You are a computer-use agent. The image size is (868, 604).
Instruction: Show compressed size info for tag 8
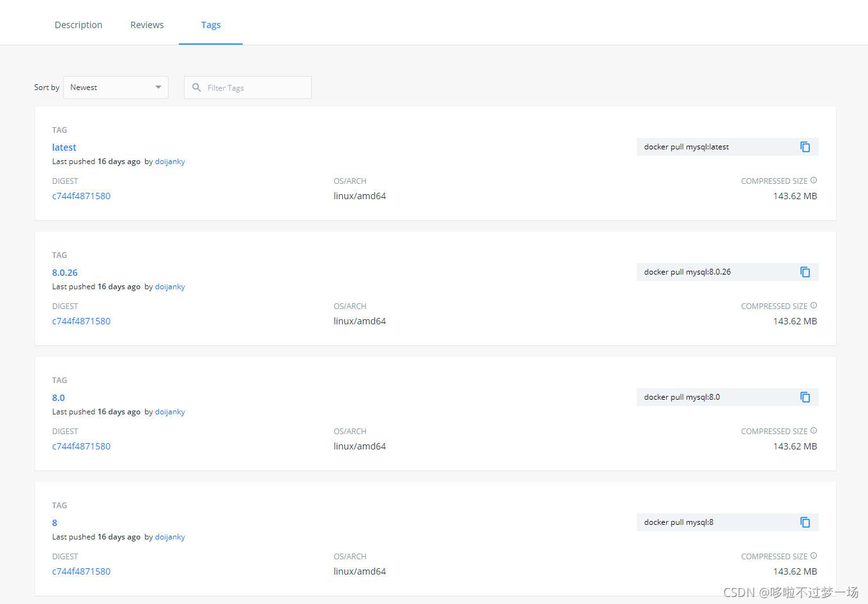point(814,556)
